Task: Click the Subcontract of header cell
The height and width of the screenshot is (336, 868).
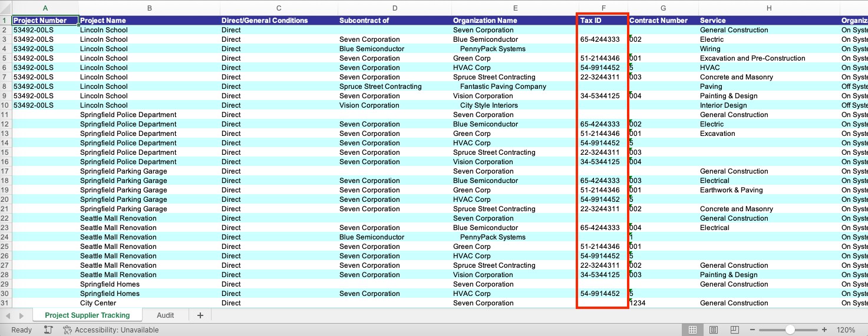Action: coord(395,21)
